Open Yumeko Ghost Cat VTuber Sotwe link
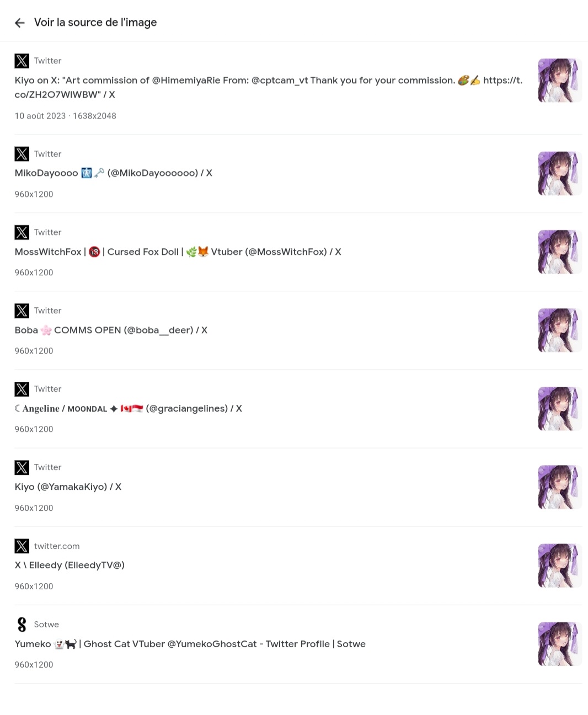The width and height of the screenshot is (588, 715). pos(190,644)
